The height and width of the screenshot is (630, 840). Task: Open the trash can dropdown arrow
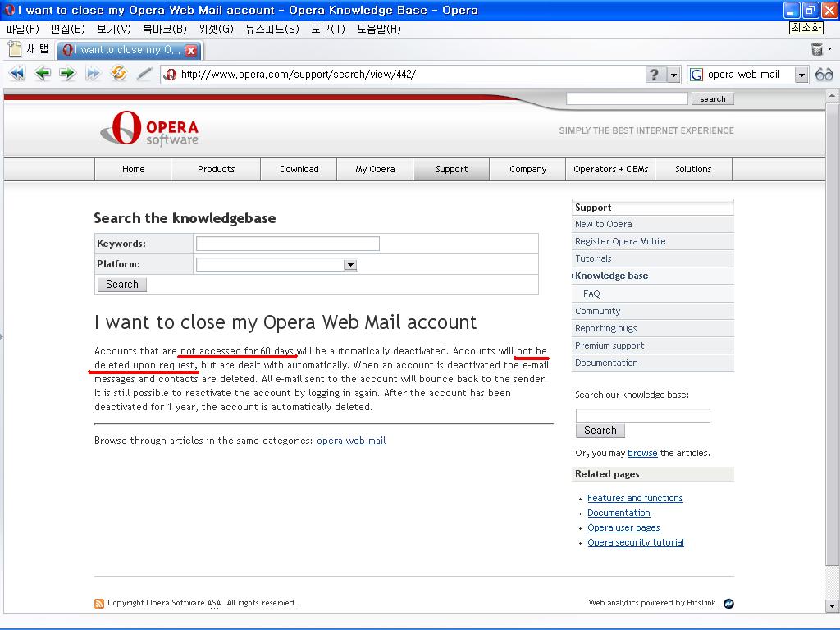point(830,49)
